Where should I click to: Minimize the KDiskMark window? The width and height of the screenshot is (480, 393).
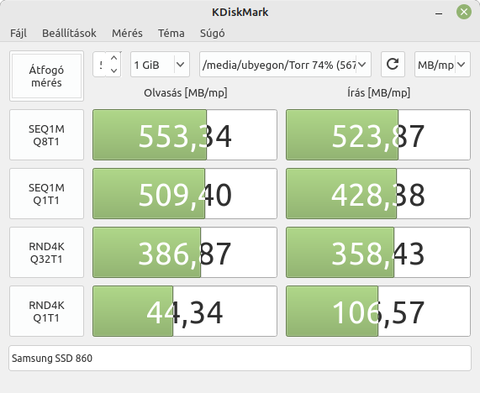(x=439, y=13)
